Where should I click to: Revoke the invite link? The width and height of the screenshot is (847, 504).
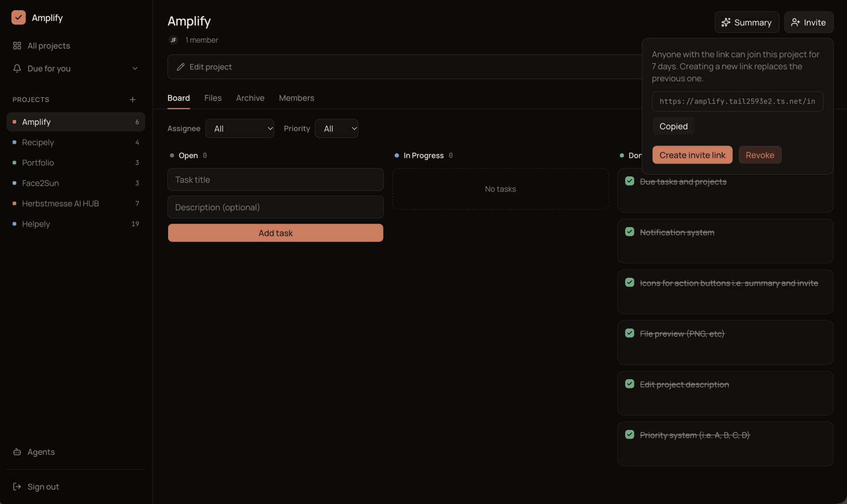point(760,155)
